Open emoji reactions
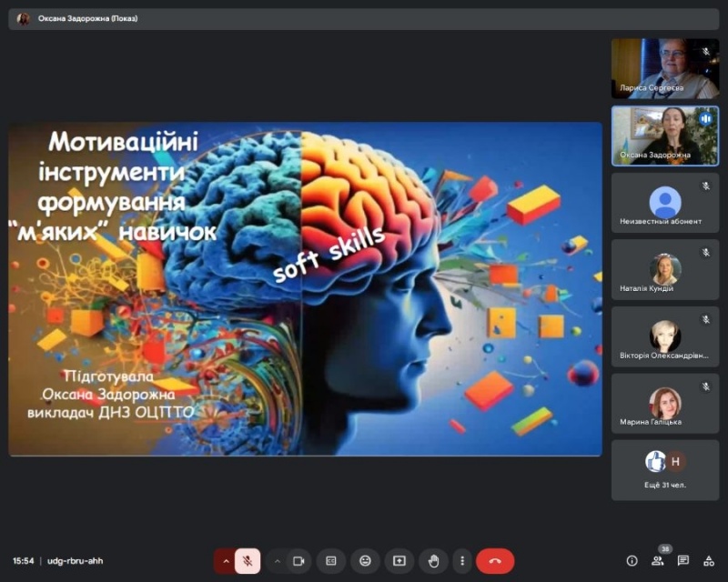 tap(365, 561)
